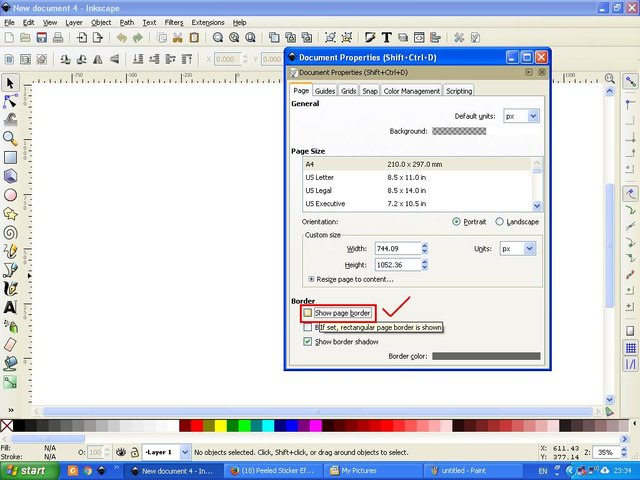This screenshot has width=640, height=480.
Task: Toggle the snapping enable button
Action: (x=631, y=81)
